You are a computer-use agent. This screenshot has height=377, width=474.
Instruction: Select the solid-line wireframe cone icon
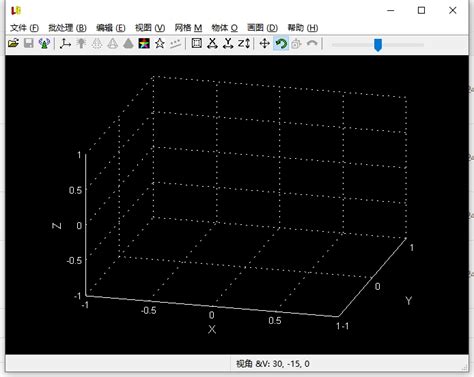[113, 43]
